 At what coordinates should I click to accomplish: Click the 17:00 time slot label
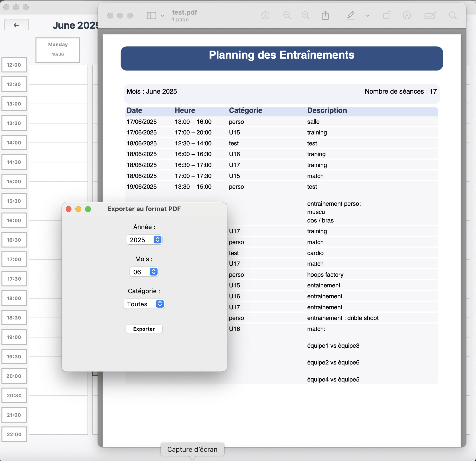(14, 259)
